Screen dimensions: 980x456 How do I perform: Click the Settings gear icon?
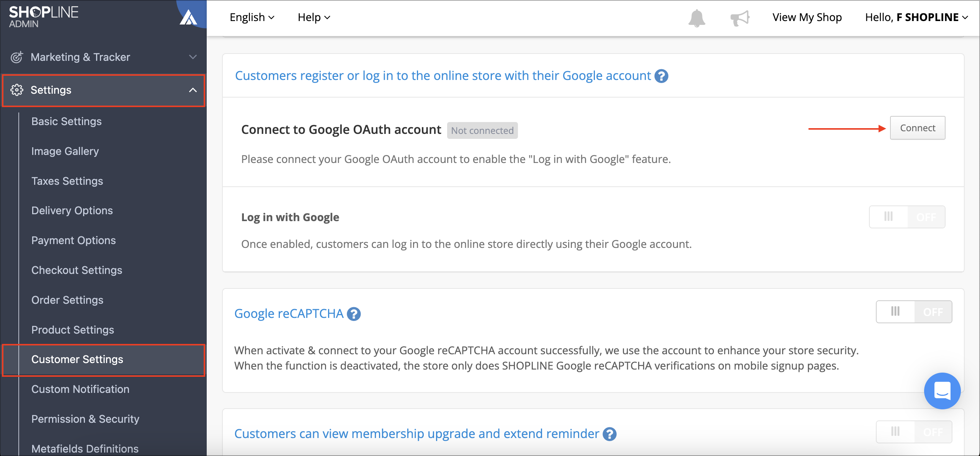click(17, 90)
